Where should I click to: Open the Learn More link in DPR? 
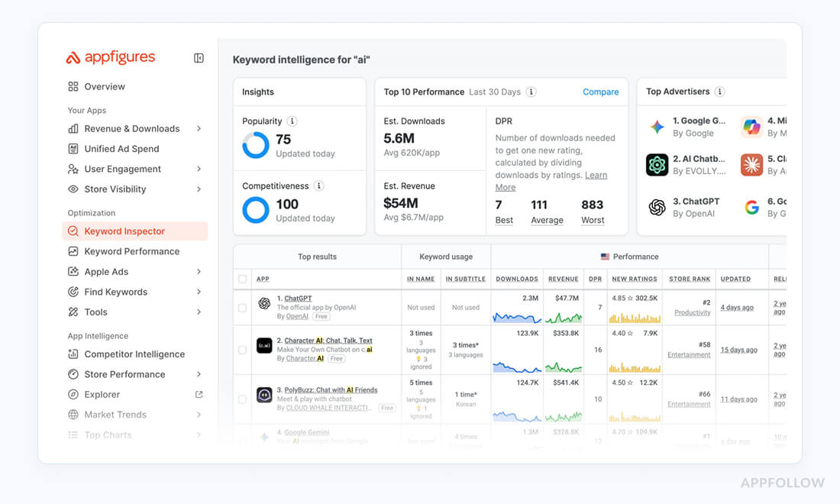[596, 176]
